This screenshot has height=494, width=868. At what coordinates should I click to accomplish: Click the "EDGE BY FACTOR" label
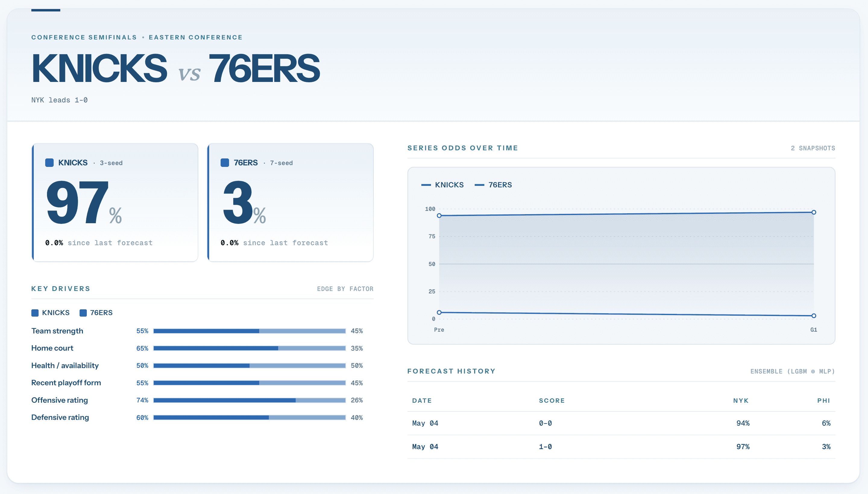pos(345,289)
